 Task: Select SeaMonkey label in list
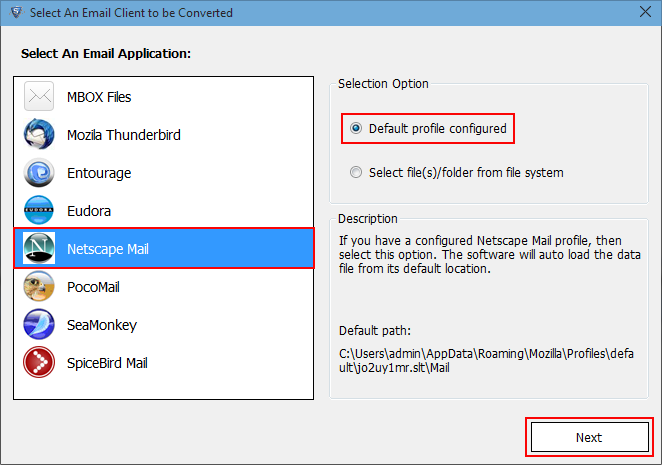click(102, 325)
